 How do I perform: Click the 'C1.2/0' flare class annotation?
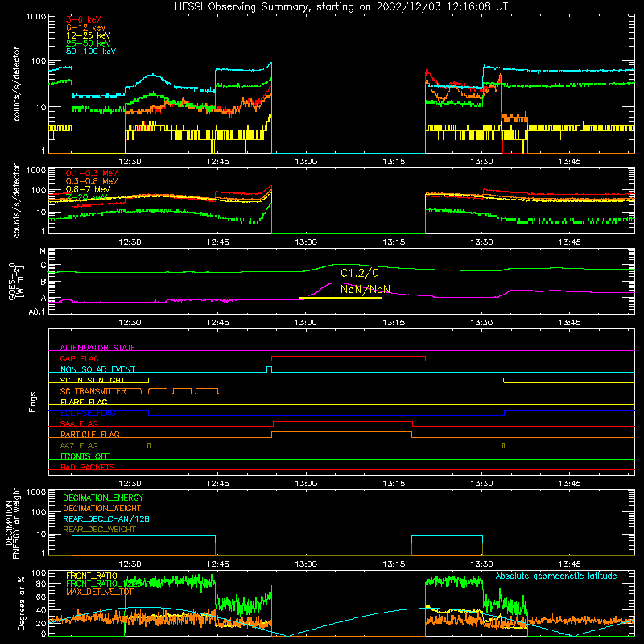coord(360,273)
